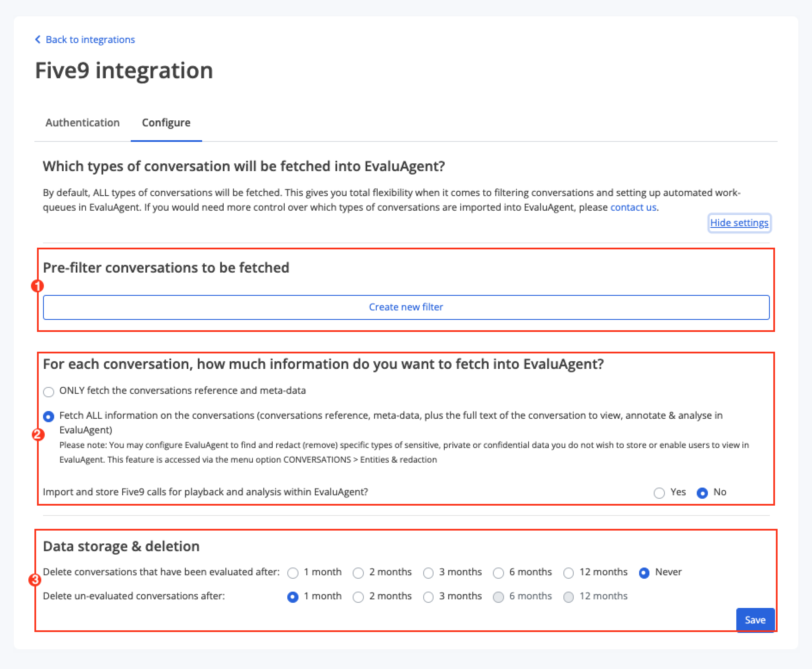Click the Create new filter button

pos(406,307)
